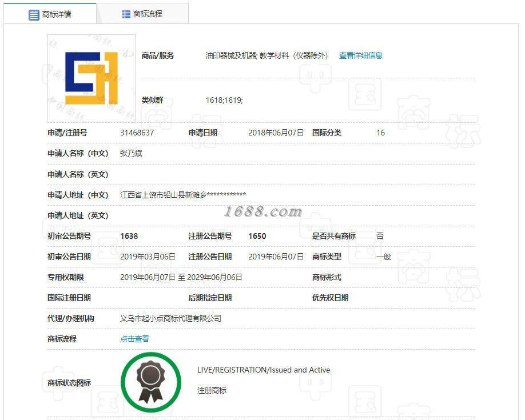This screenshot has height=420, width=525.
Task: Click the 专用权期限 label
Action: (x=66, y=277)
